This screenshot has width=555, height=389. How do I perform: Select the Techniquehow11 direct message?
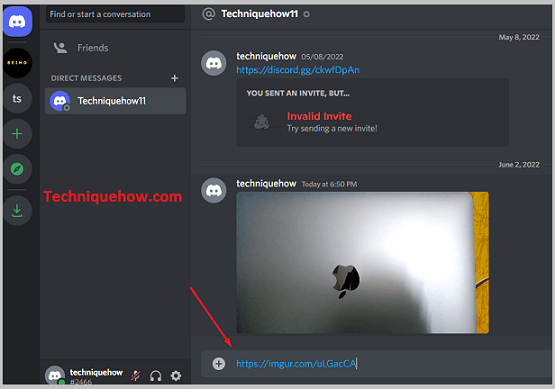click(116, 101)
